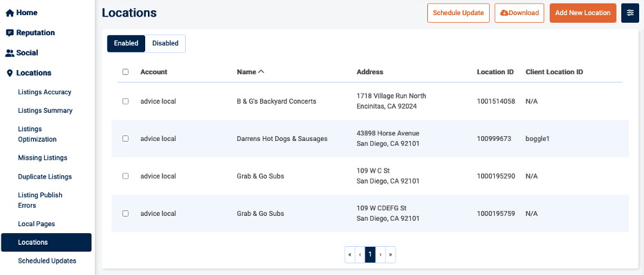Go to next page arrow in pagination

click(380, 254)
